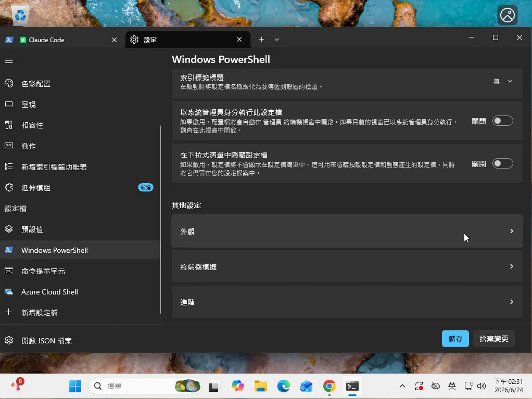This screenshot has width=532, height=399.
Task: Close the 設定 tab
Action: [239, 40]
